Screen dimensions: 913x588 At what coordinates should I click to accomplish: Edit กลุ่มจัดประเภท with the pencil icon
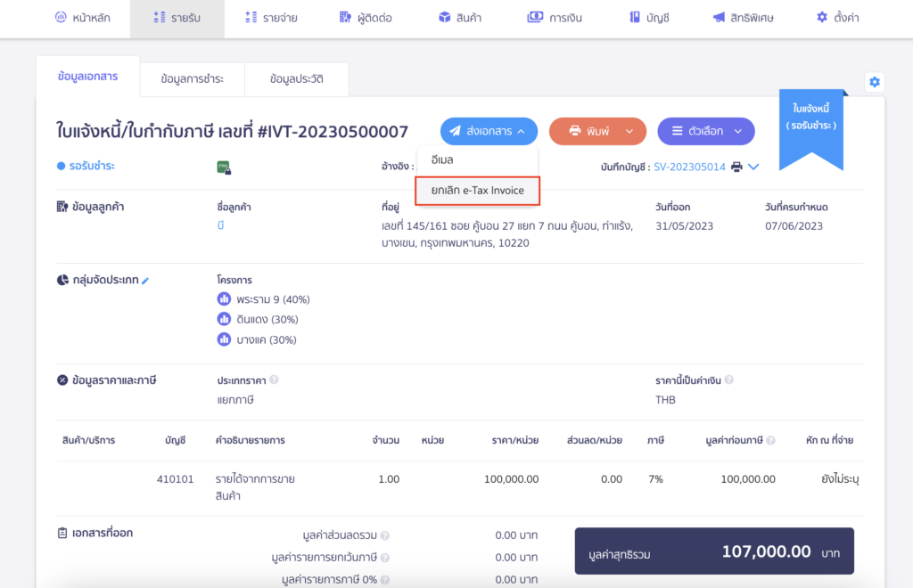pyautogui.click(x=145, y=281)
